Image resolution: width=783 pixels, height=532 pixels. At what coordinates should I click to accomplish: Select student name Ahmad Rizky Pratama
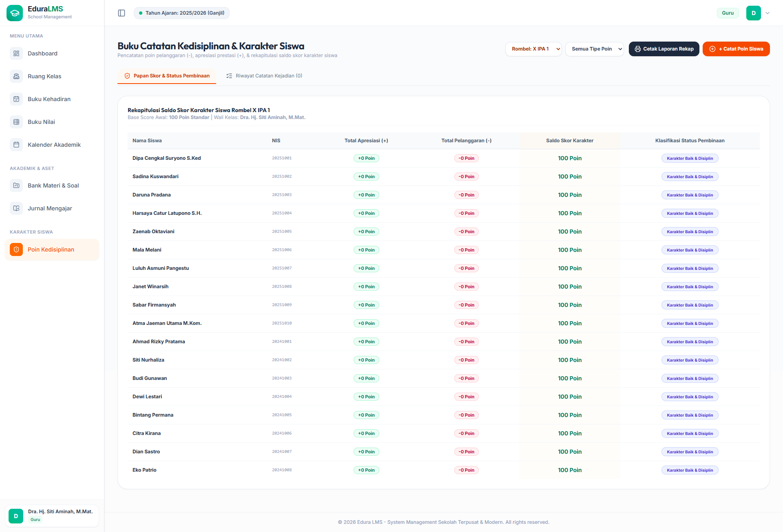(159, 342)
